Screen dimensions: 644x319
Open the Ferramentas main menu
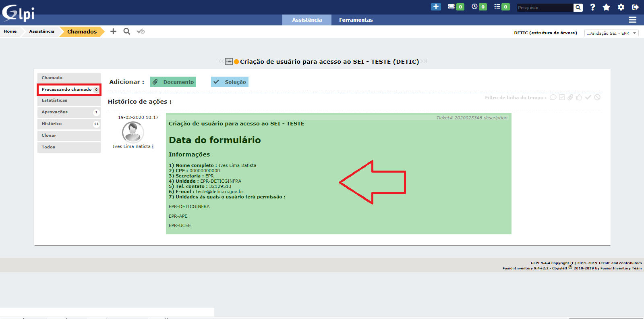coord(356,20)
